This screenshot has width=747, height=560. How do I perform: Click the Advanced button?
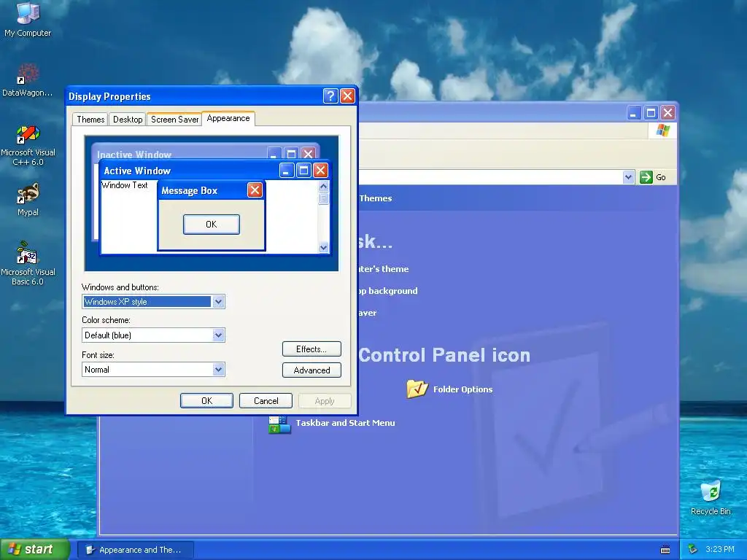pos(311,370)
